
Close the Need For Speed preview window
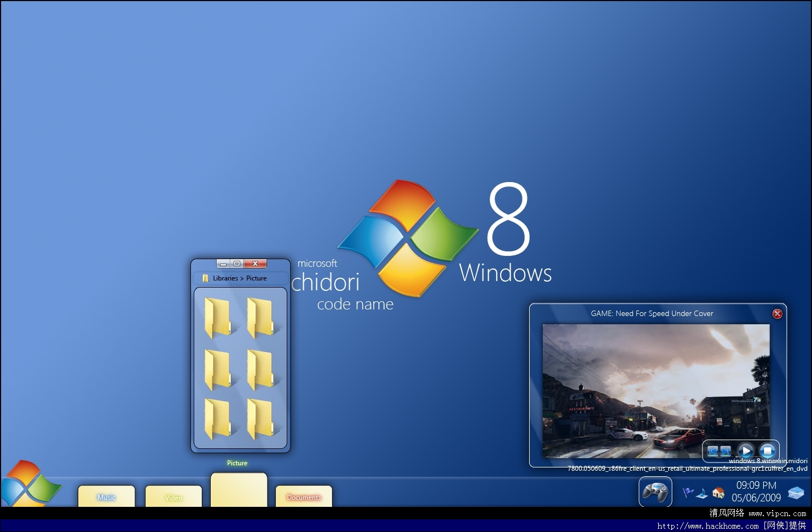pos(777,314)
